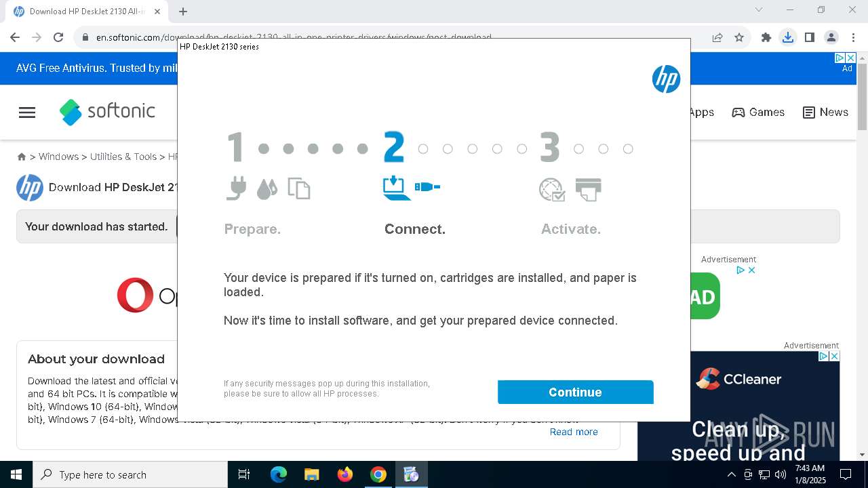
Task: Click the globe checkmark Activate icon
Action: pos(552,190)
